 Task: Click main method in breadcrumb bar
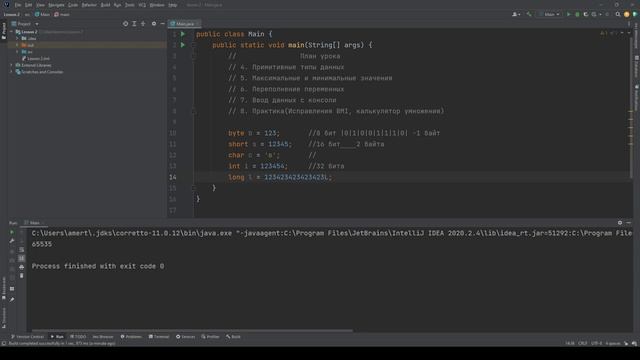pos(62,14)
